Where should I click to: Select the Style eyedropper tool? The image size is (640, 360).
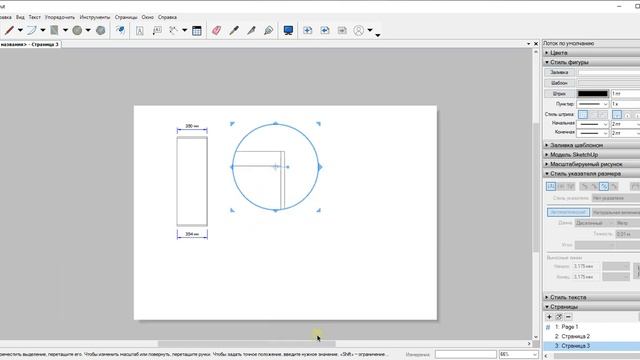coord(234,31)
